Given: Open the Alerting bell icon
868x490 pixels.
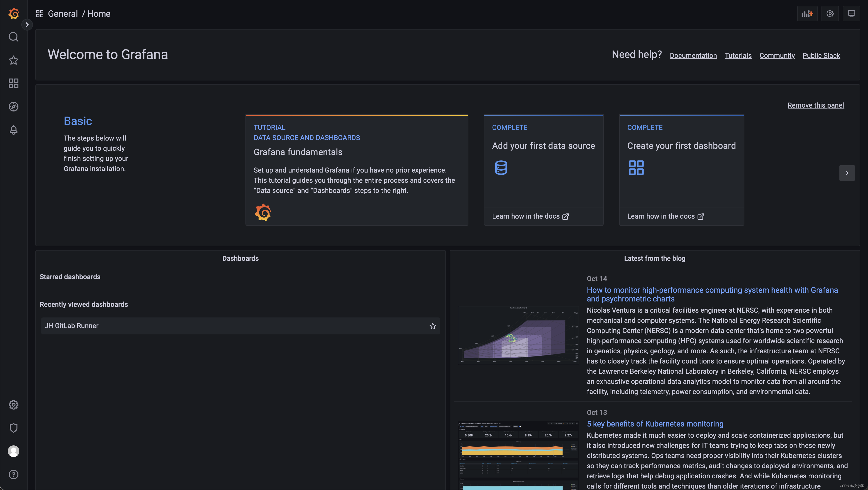Looking at the screenshot, I should [14, 130].
